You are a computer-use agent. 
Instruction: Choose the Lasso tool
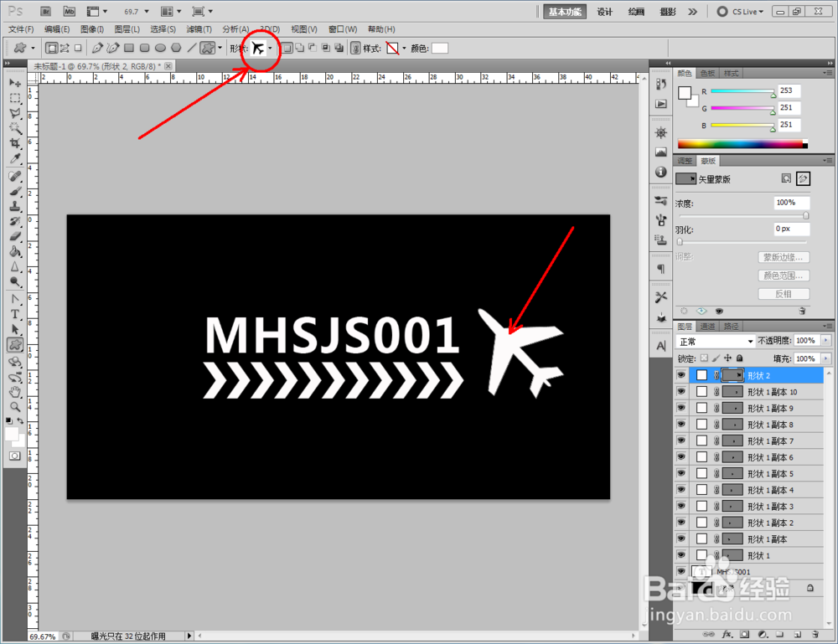pos(15,113)
